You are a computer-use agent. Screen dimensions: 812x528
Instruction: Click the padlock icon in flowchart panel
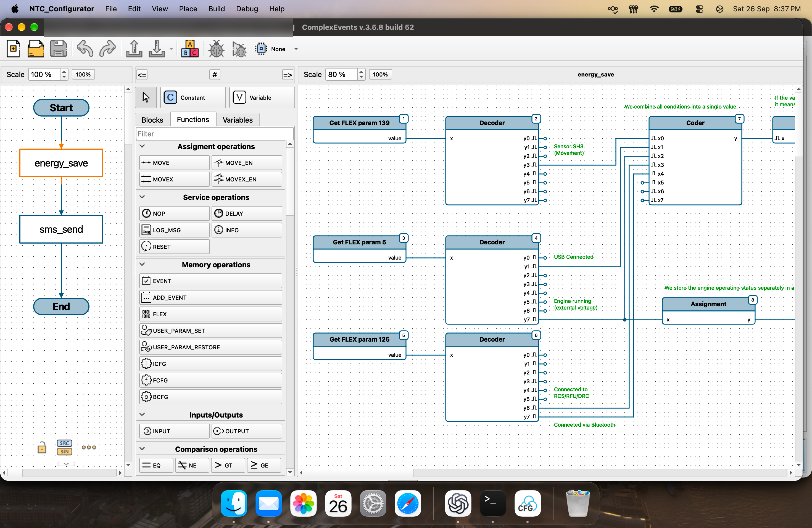42,448
